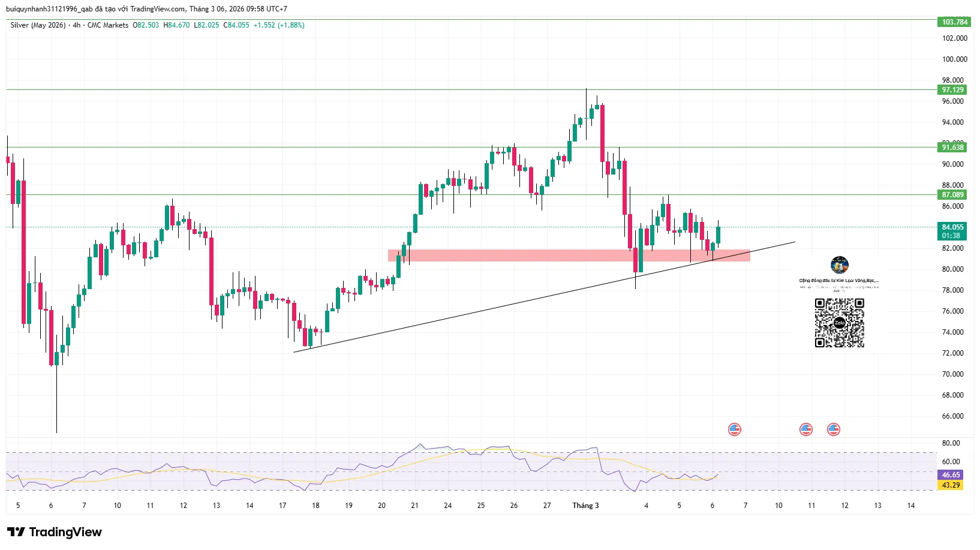Click the purple RSI value label 46.65
The width and height of the screenshot is (980, 550).
tap(950, 474)
